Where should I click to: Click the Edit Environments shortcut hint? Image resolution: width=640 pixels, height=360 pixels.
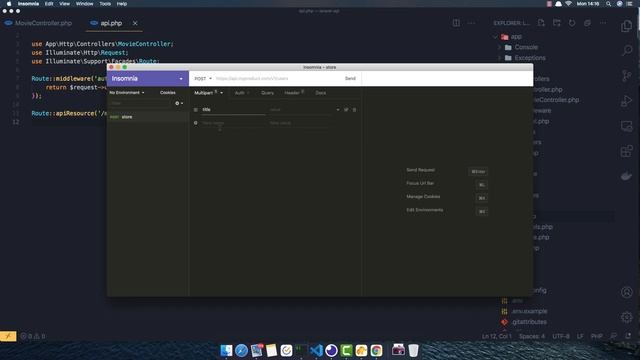[x=424, y=210]
